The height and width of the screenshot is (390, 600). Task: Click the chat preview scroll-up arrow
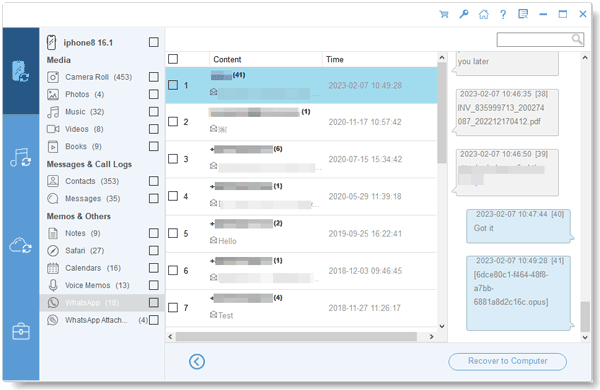(x=585, y=57)
